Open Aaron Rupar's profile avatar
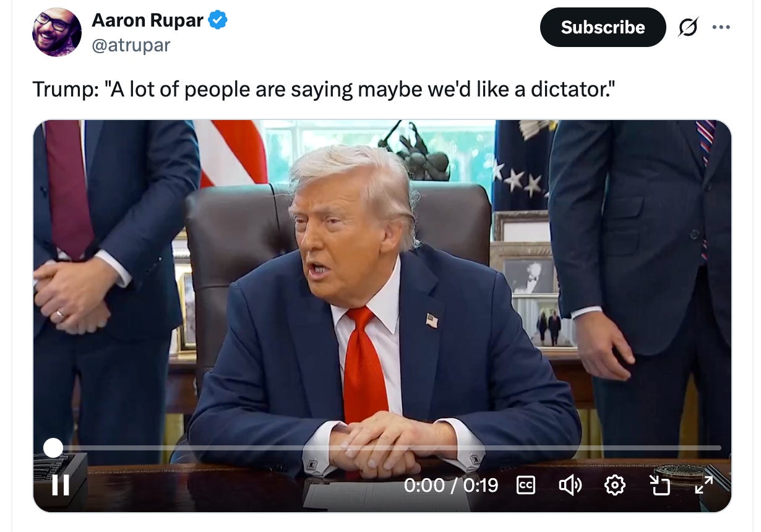This screenshot has height=532, width=761. [x=56, y=32]
